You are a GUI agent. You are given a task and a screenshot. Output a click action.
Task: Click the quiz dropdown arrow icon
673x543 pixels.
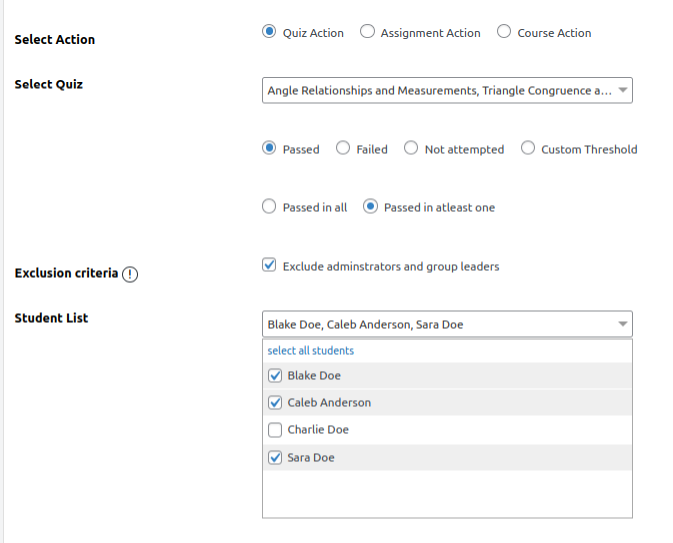coord(623,91)
